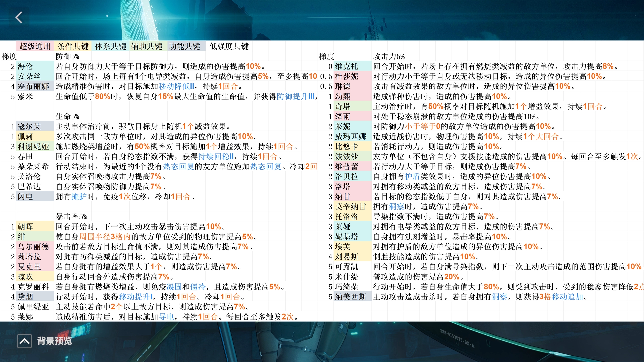The height and width of the screenshot is (362, 644).
Task: Select the 纳美西斯 name cell
Action: (350, 297)
